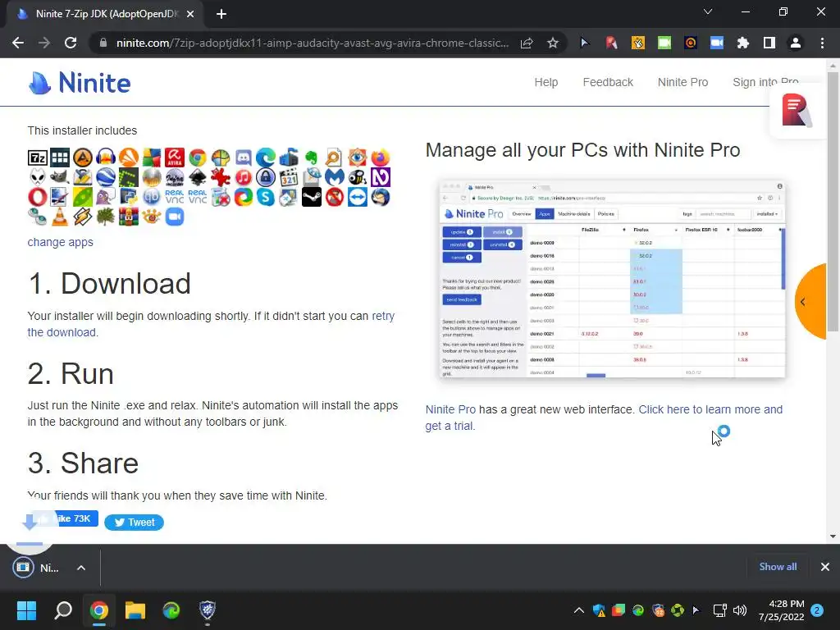Screen dimensions: 840x630
Task: Click retry the download link
Action: (x=211, y=324)
